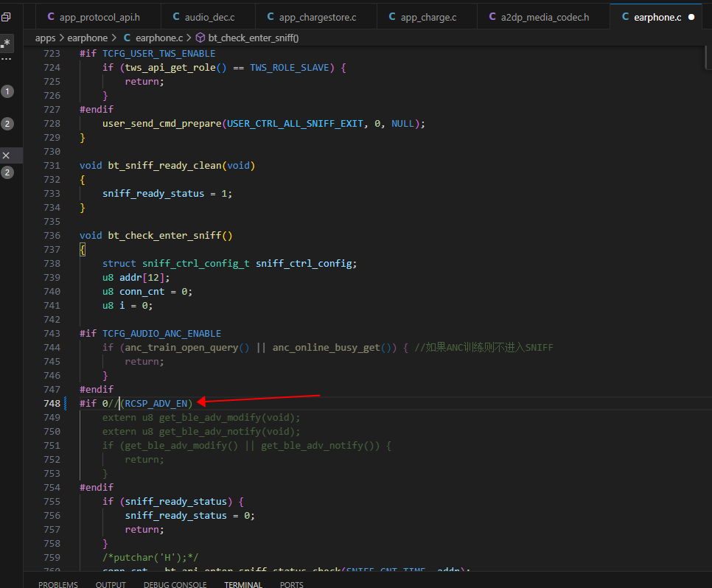Switch to the PORTS panel tab
The width and height of the screenshot is (712, 588).
point(292,584)
